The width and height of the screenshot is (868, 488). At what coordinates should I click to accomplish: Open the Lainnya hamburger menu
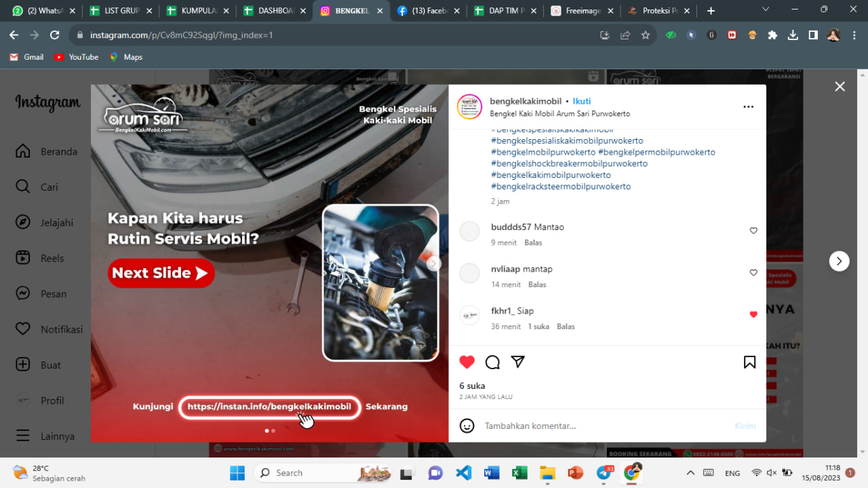[45, 436]
